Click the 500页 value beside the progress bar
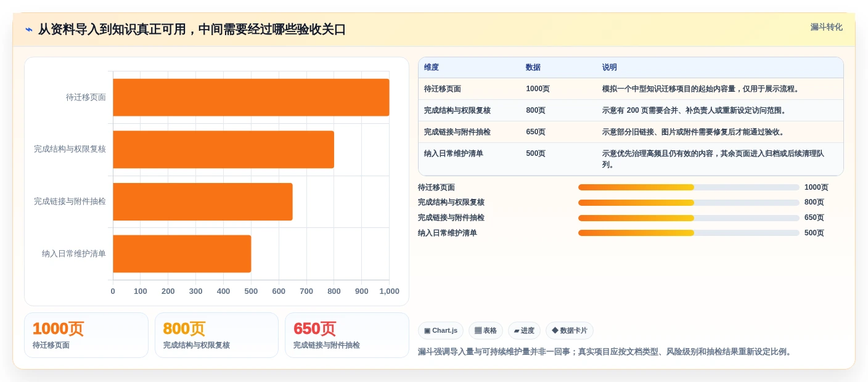The image size is (868, 382). (x=814, y=233)
